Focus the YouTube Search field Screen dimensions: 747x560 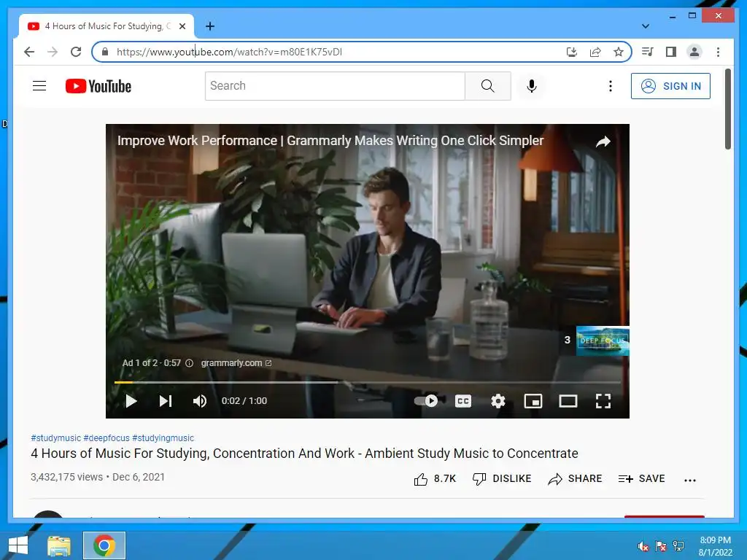(335, 86)
